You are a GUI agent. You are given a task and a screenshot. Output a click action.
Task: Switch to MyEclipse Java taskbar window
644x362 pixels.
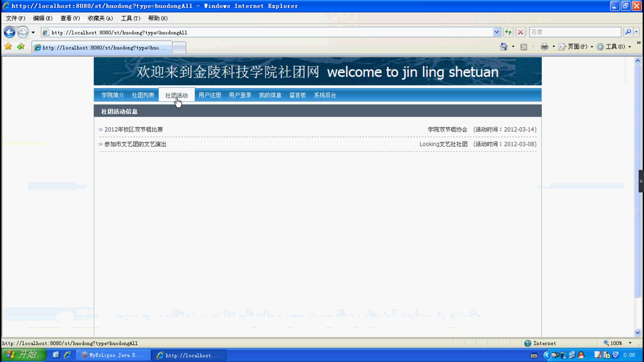113,355
